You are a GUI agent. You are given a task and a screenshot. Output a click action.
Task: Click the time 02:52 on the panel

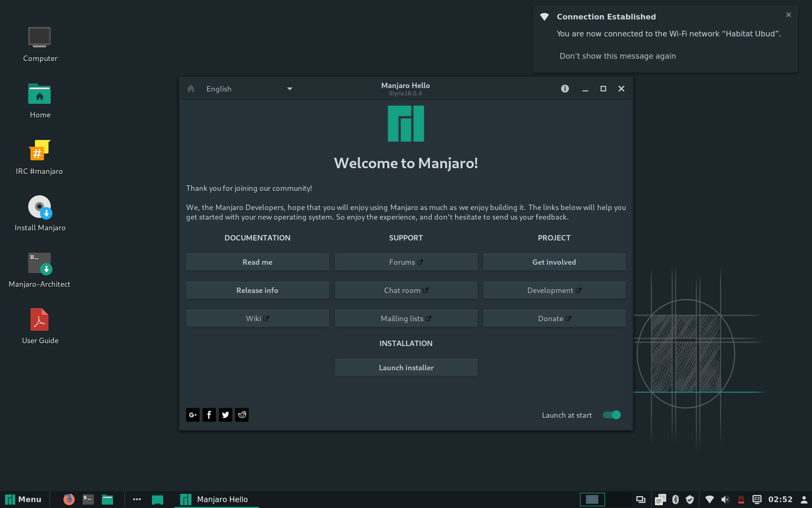(x=780, y=500)
